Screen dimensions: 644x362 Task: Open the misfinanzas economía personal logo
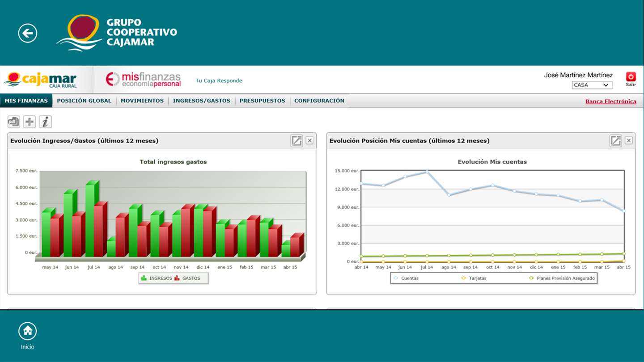click(x=143, y=80)
